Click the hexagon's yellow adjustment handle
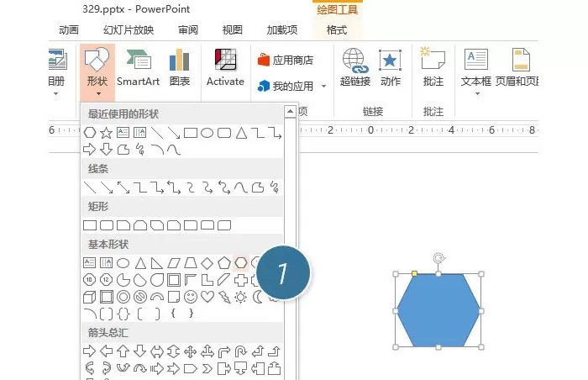The height and width of the screenshot is (380, 588). (x=414, y=274)
